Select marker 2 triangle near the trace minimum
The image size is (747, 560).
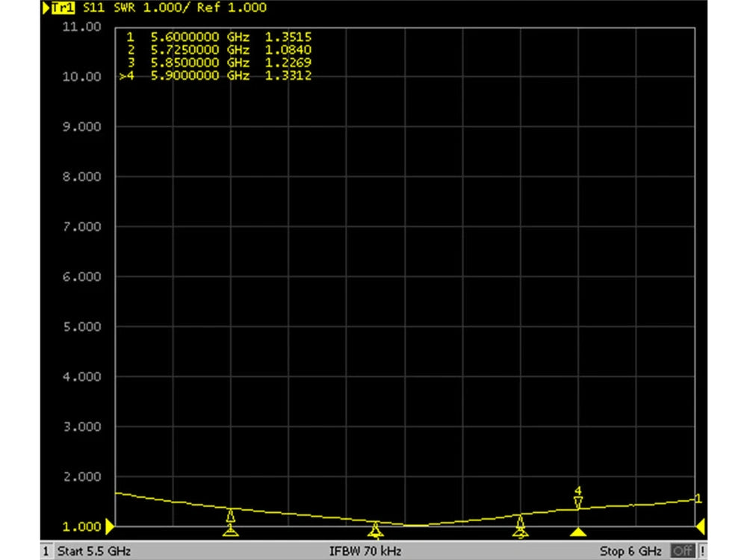(376, 529)
